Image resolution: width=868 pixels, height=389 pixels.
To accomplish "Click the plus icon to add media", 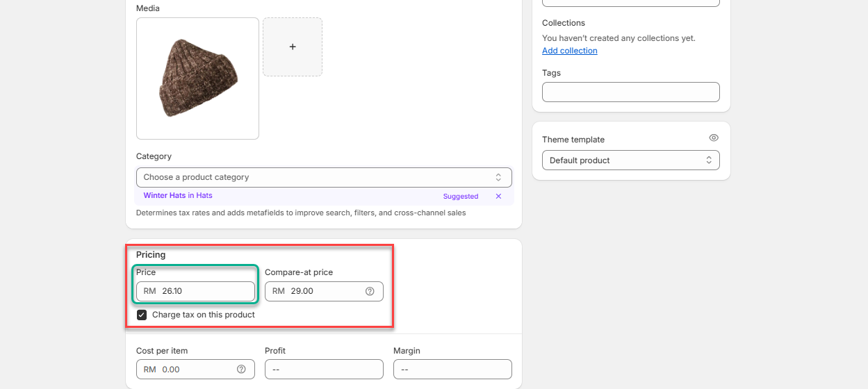I will [293, 47].
